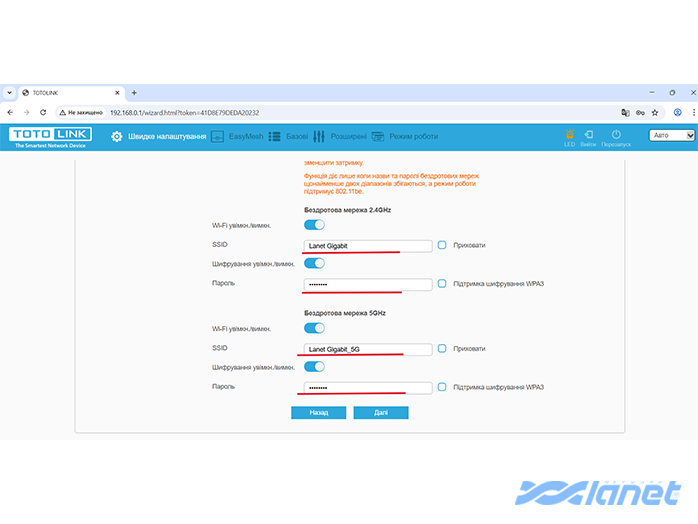
Task: Check Приховати for Lanet Gigabit SSID
Action: [442, 245]
